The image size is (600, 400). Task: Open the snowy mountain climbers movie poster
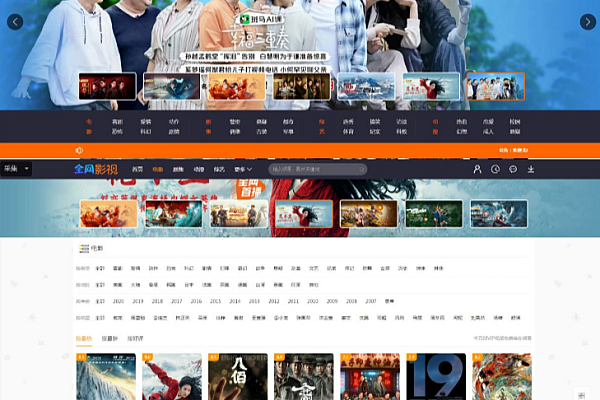coord(106,377)
